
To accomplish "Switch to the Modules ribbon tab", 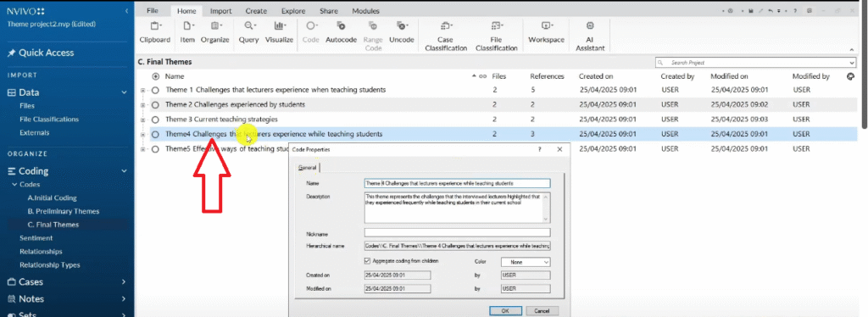I will coord(366,10).
